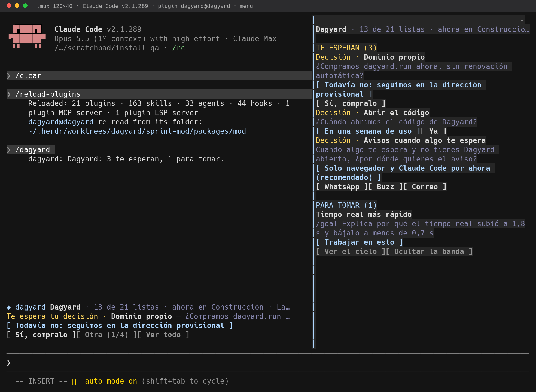Click 'Otra (1/4)' to cycle decisions
536x392 pixels.
(107, 335)
